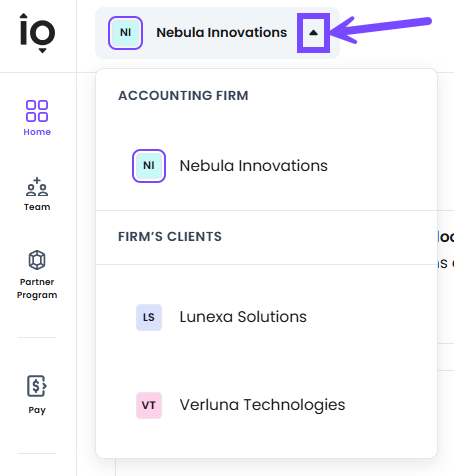
Task: Click the Partner Program label text
Action: [37, 289]
